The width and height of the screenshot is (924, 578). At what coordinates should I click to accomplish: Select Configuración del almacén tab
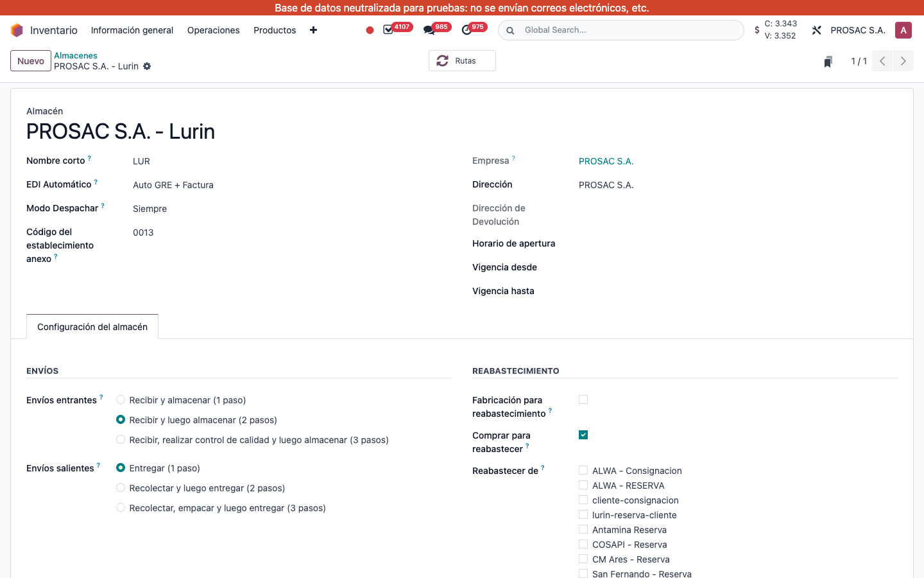point(92,327)
